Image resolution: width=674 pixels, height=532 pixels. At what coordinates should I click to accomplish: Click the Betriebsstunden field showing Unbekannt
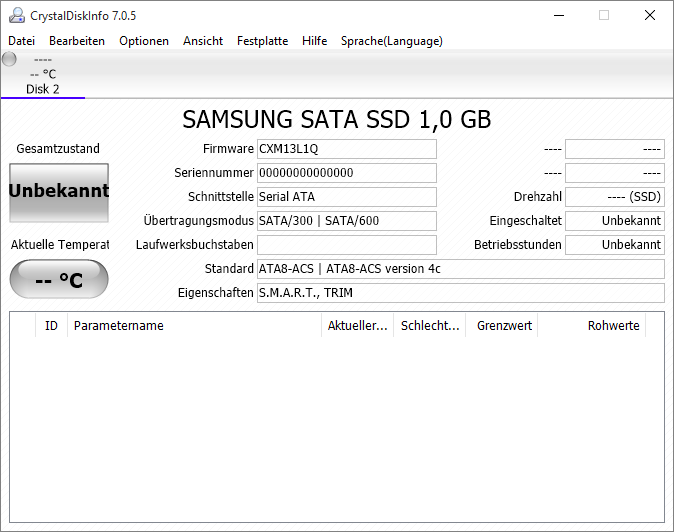[x=615, y=245]
